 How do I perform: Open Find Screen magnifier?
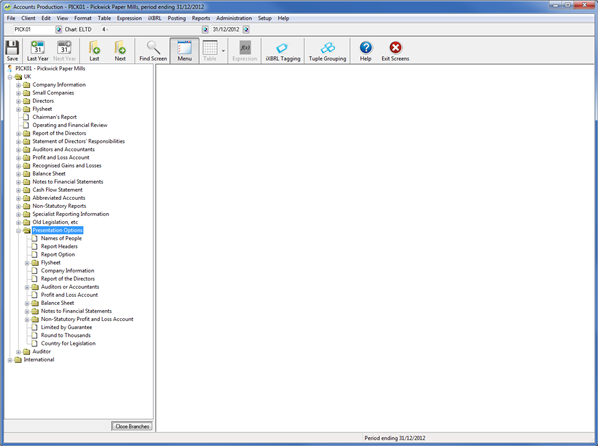pos(153,51)
